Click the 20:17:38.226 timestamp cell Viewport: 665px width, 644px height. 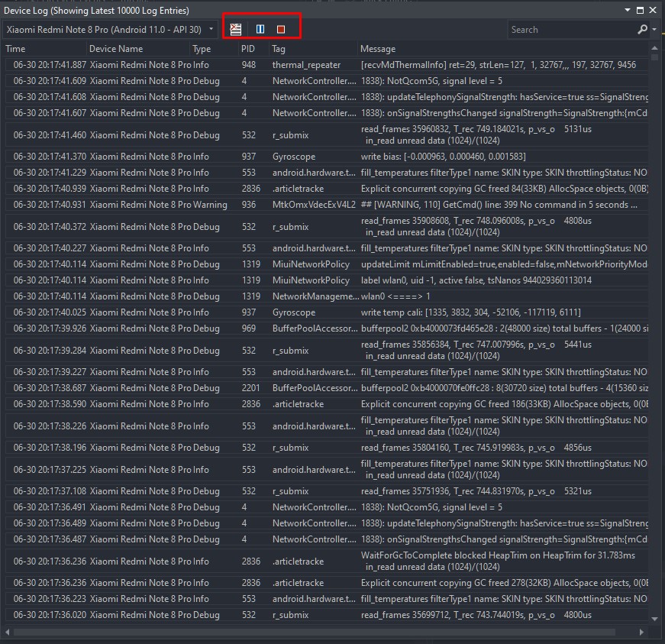point(50,426)
